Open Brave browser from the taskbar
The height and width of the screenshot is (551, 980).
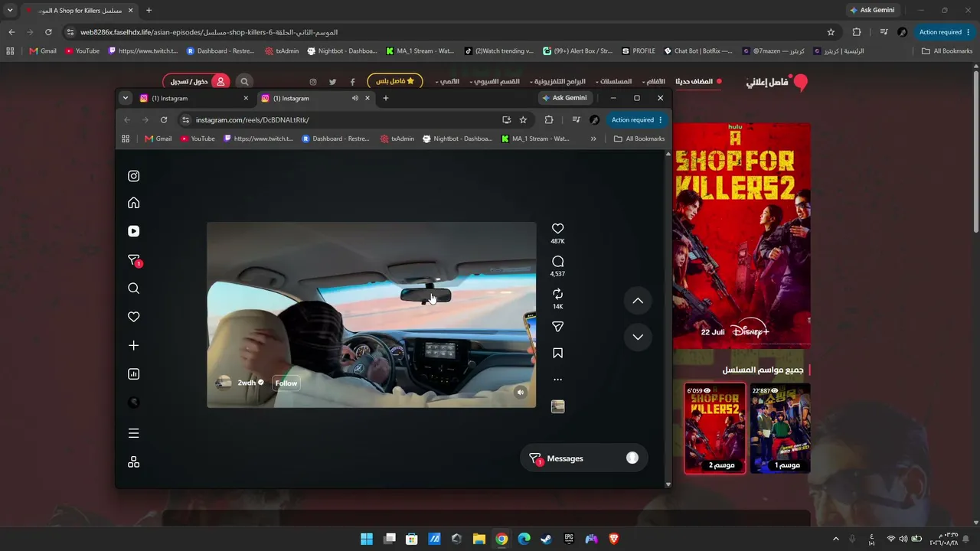pos(614,539)
